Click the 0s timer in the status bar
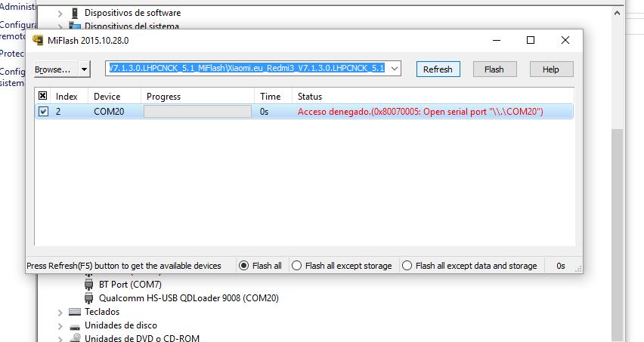The width and height of the screenshot is (644, 342). pyautogui.click(x=561, y=266)
